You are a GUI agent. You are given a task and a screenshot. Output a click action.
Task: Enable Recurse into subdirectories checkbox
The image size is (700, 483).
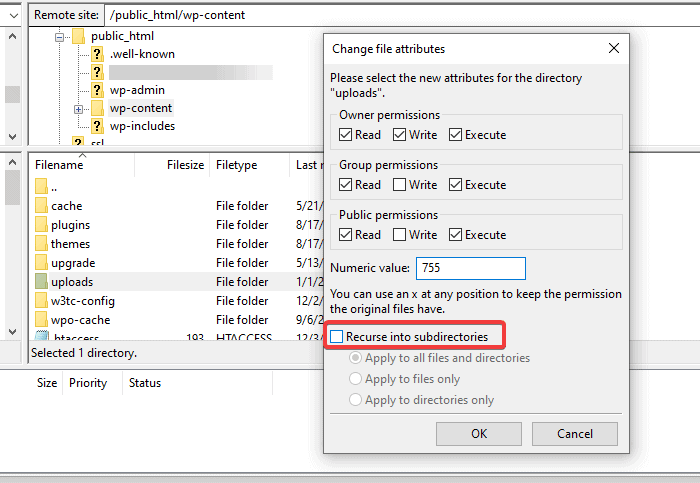[337, 337]
